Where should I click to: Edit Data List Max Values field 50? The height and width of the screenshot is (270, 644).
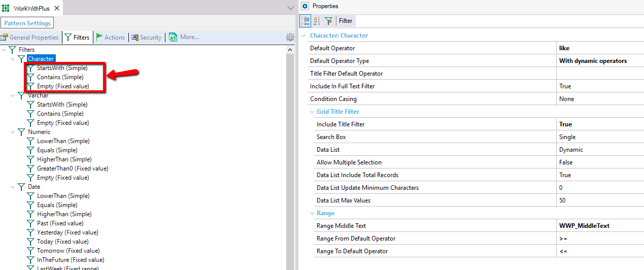point(600,200)
